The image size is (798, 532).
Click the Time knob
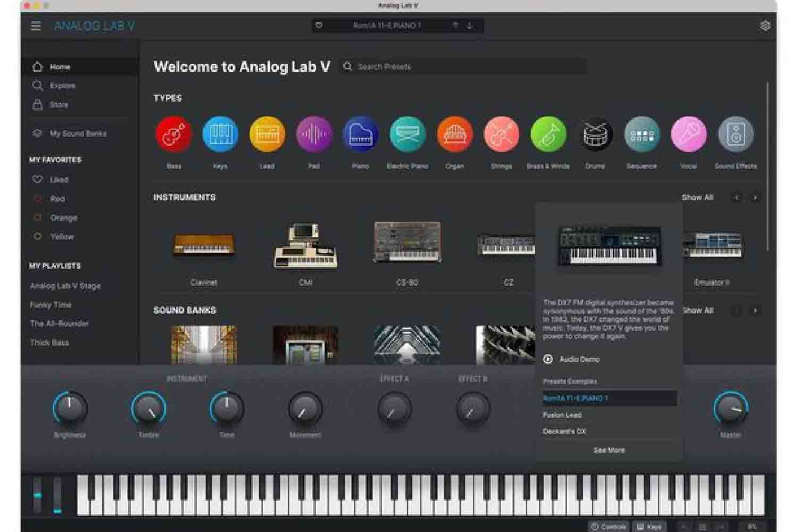(x=227, y=409)
